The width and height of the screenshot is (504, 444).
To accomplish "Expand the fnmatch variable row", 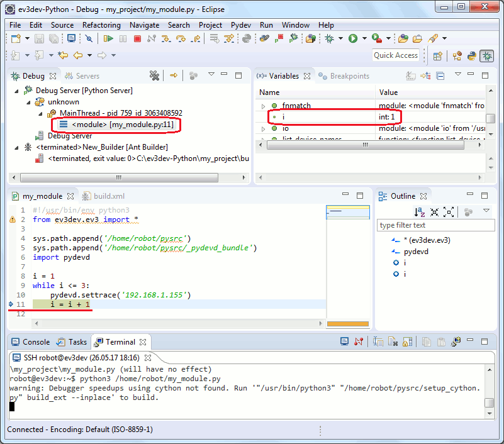I will click(263, 106).
